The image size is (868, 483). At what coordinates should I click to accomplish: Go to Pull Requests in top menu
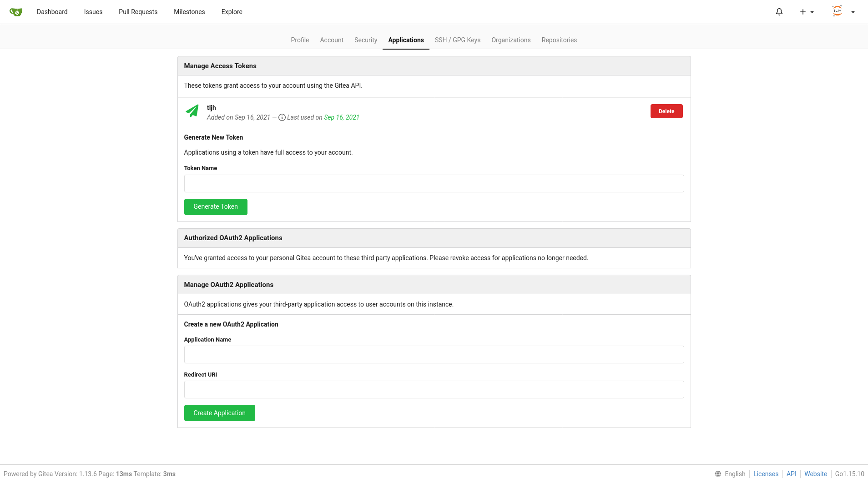138,12
